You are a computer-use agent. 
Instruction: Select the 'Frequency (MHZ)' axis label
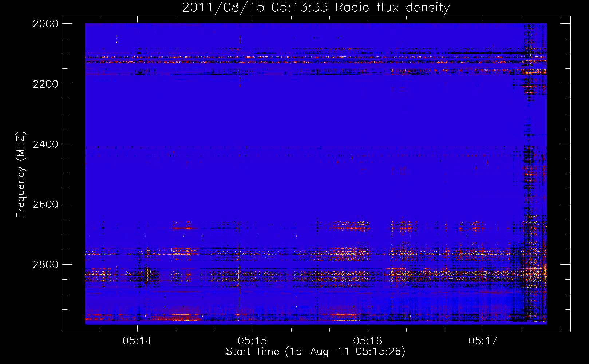[21, 175]
